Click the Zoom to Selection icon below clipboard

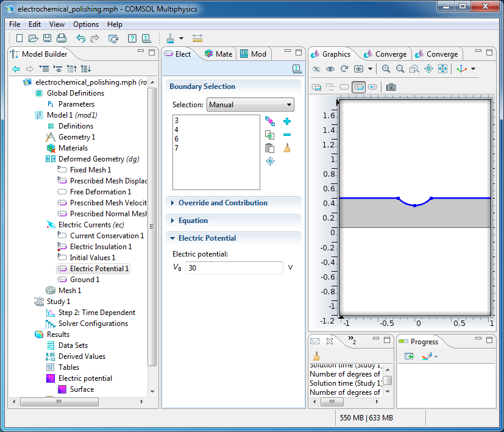point(270,161)
